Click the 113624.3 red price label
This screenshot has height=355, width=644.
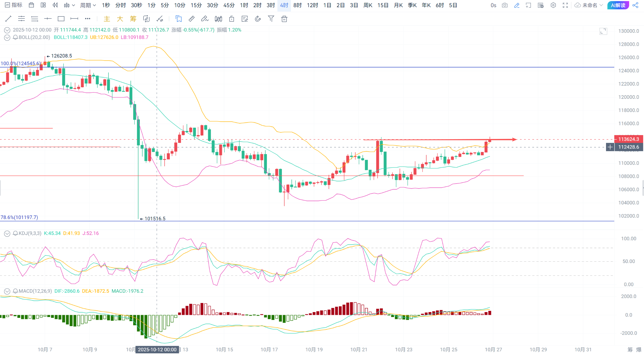[628, 139]
